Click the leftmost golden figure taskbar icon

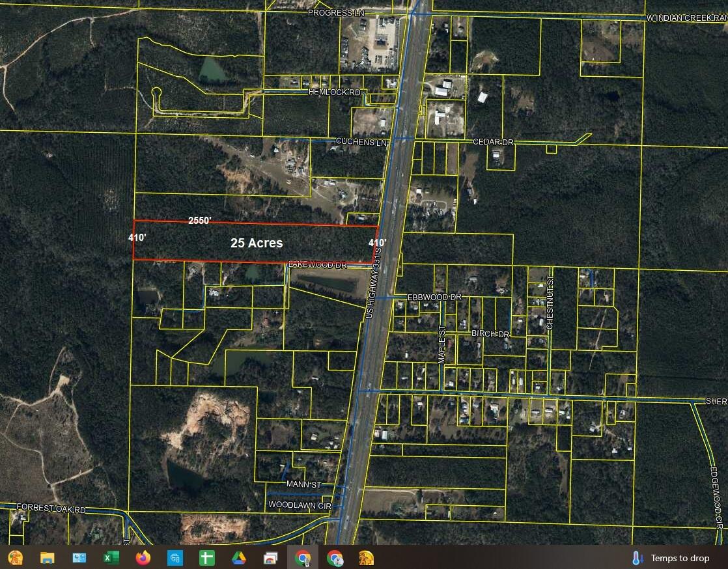coord(16,557)
